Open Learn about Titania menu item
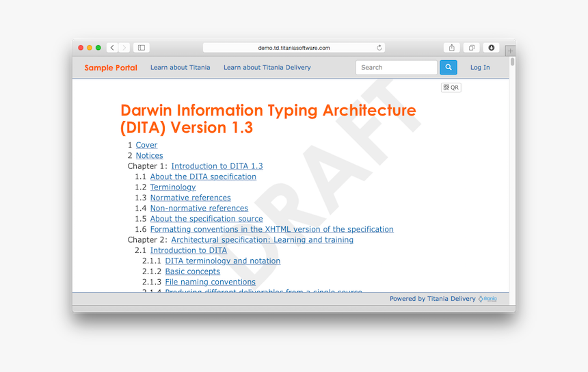 coord(181,68)
